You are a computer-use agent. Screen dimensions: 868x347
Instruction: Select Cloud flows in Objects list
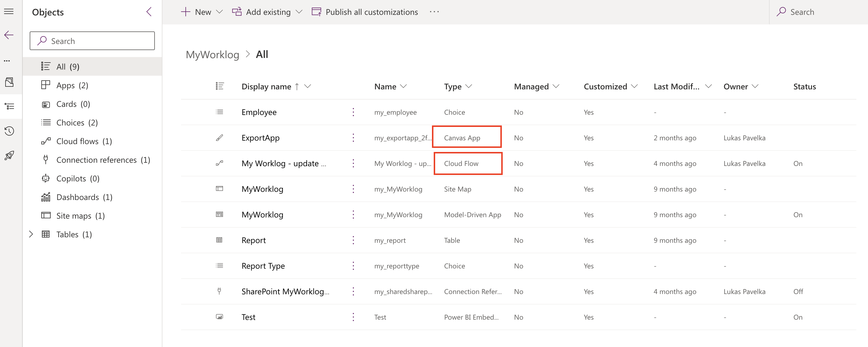pos(84,141)
